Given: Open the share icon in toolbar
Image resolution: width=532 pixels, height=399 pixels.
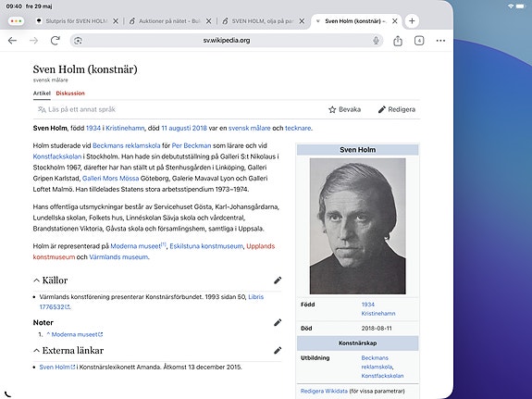Looking at the screenshot, I should 398,41.
